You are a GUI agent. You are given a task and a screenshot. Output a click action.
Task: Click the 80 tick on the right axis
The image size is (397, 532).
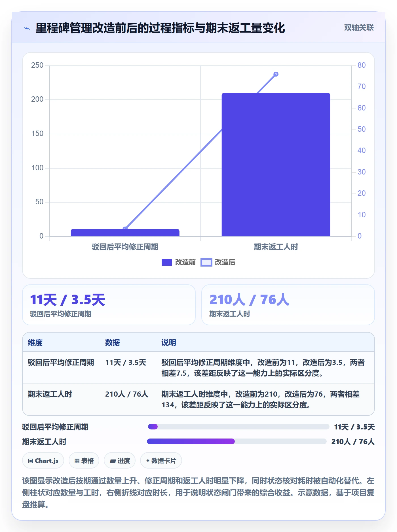pyautogui.click(x=362, y=65)
